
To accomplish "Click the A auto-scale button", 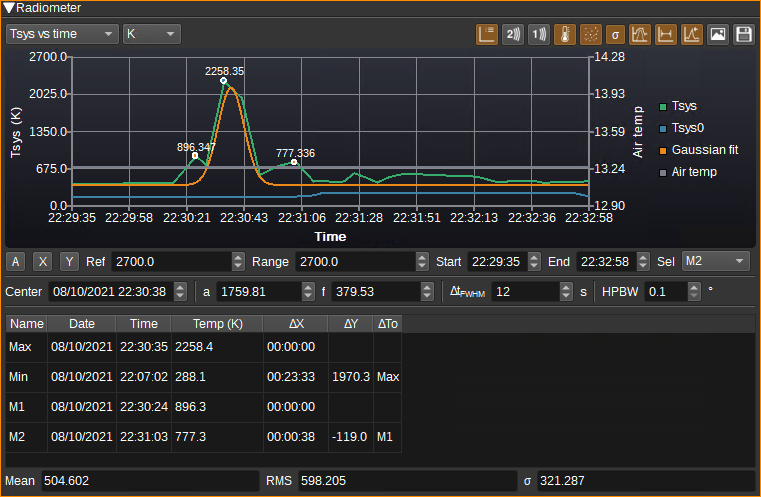I will click(x=16, y=262).
